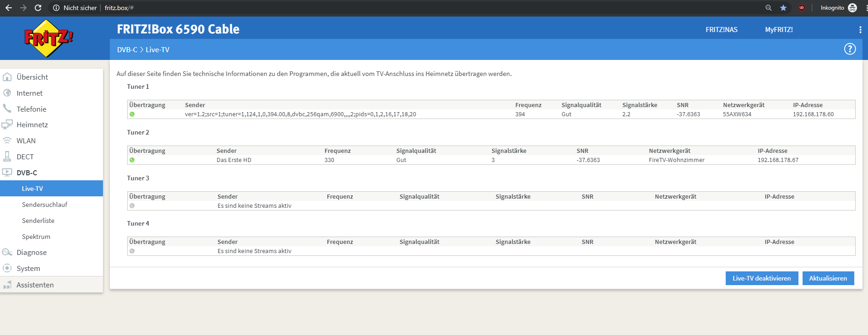
Task: Click IP address 192.168.178.67
Action: (778, 160)
